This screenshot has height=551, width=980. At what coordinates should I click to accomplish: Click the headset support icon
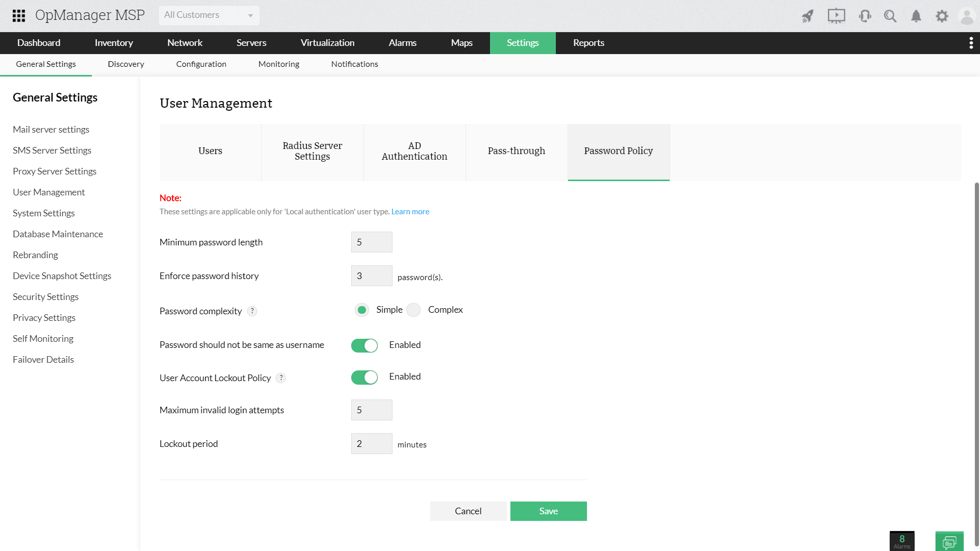click(x=865, y=16)
